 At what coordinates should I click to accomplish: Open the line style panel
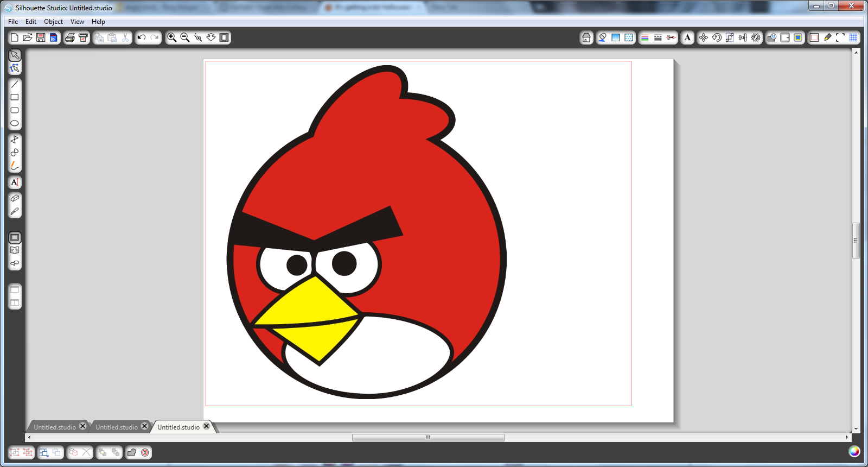[x=658, y=37]
